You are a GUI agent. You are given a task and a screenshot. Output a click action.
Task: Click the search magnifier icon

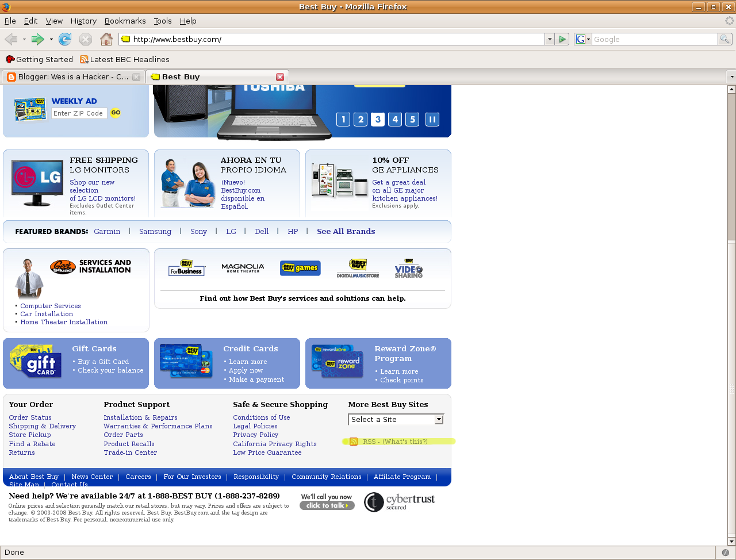725,39
